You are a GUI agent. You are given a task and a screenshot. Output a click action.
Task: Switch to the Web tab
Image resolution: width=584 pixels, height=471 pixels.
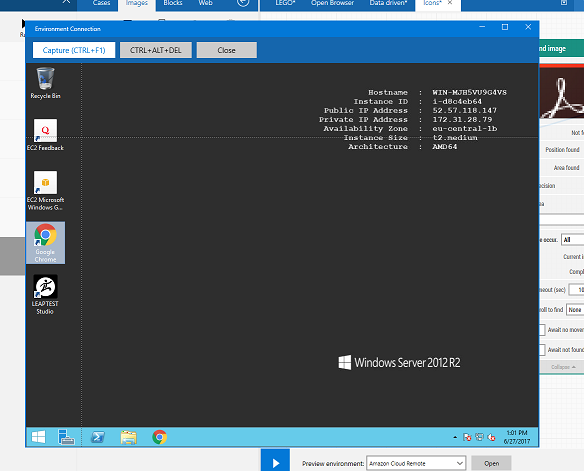coord(205,3)
